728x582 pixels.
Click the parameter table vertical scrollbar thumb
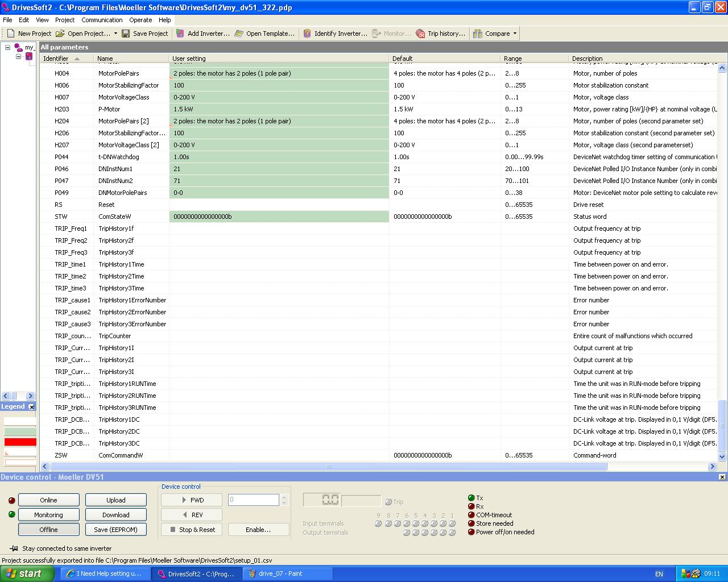(x=722, y=425)
